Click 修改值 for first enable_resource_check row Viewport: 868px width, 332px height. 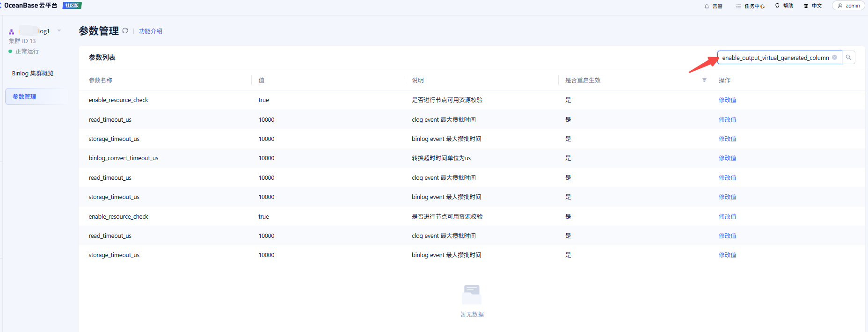pos(727,100)
